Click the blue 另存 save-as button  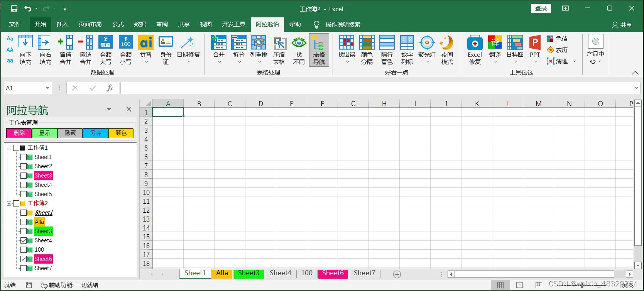click(95, 133)
